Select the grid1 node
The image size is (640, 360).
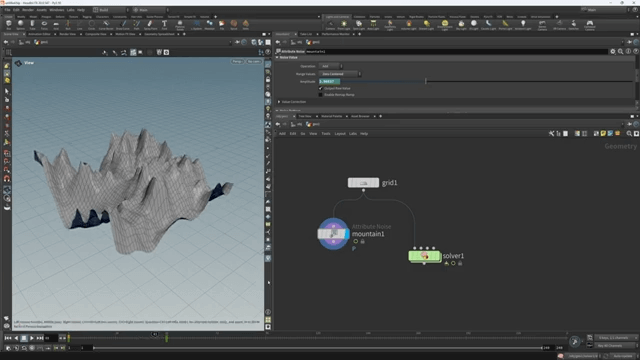(363, 183)
